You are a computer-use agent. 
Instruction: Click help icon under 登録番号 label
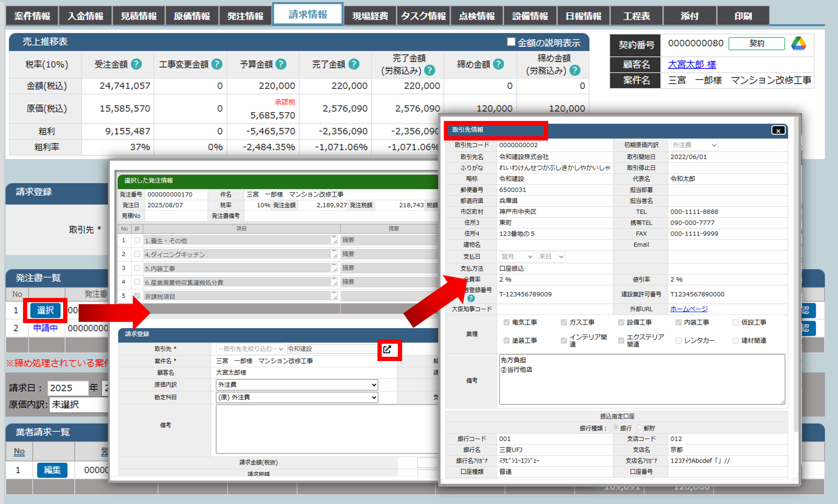coord(471,299)
